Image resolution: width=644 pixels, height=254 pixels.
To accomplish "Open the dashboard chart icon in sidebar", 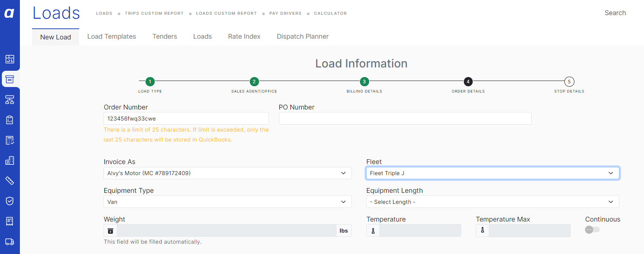I will click(10, 59).
